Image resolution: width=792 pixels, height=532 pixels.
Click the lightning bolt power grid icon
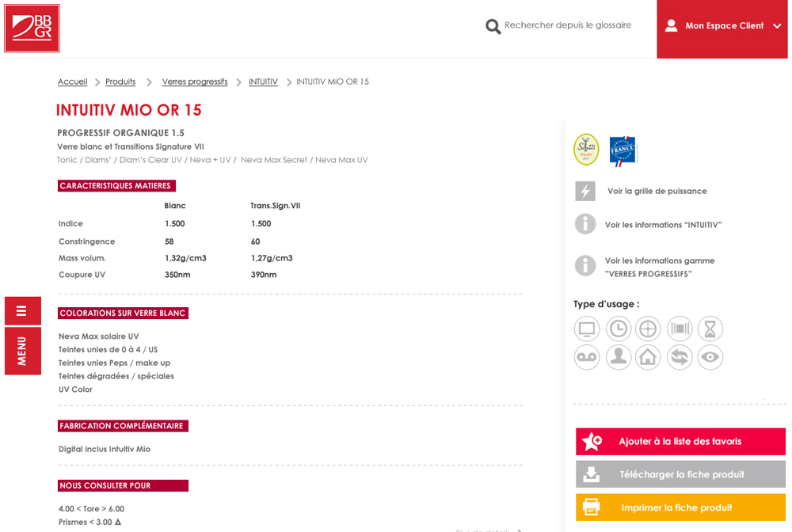(585, 192)
